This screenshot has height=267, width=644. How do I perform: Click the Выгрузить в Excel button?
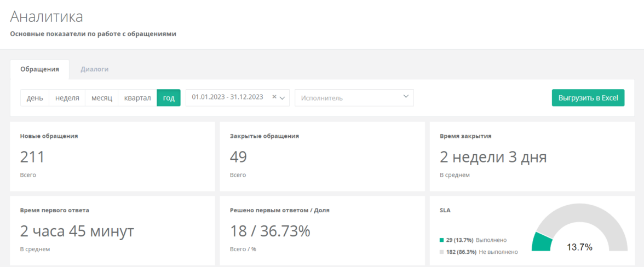pyautogui.click(x=588, y=98)
